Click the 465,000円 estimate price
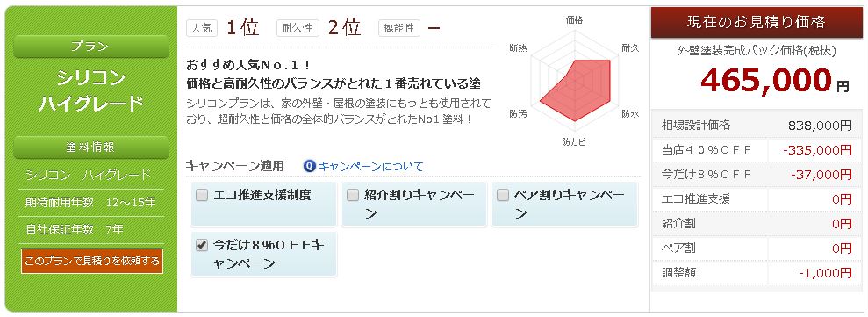868x317 pixels. [775, 81]
